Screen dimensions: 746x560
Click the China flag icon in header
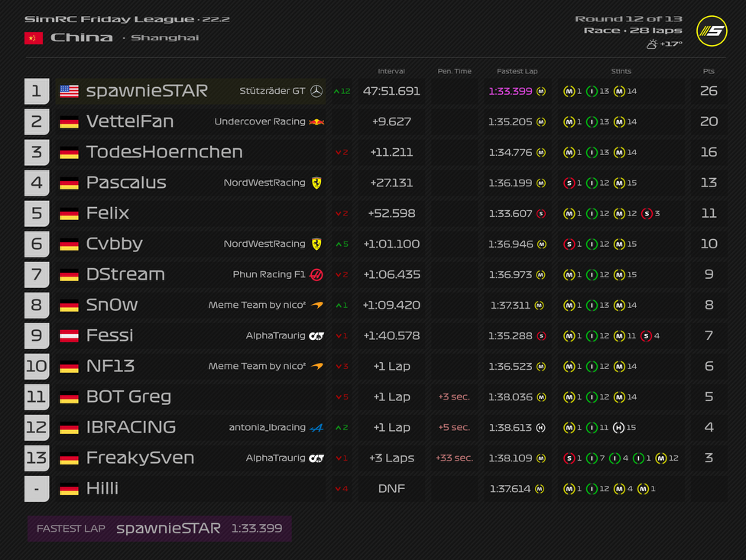[x=34, y=38]
